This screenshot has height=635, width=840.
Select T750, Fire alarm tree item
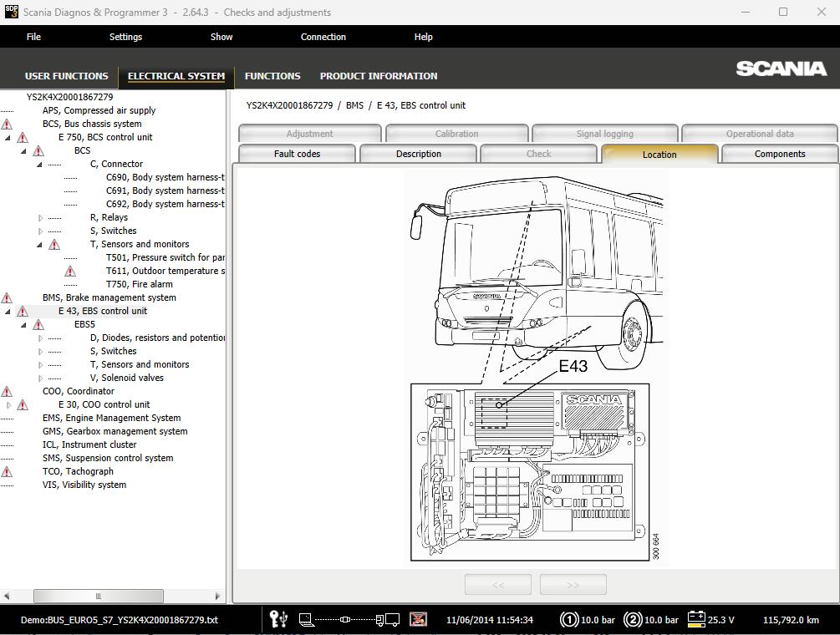tap(140, 284)
